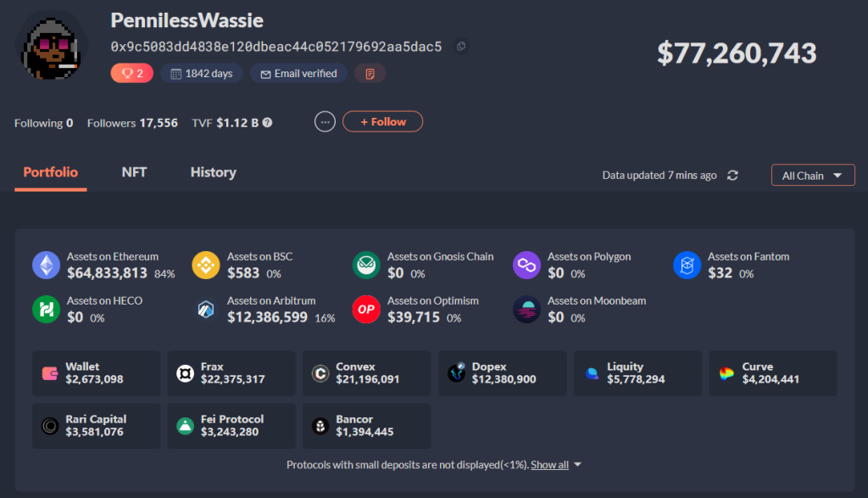Click the Assets on Optimism $39,715 value
Screen dimensions: 868x498
click(x=414, y=316)
